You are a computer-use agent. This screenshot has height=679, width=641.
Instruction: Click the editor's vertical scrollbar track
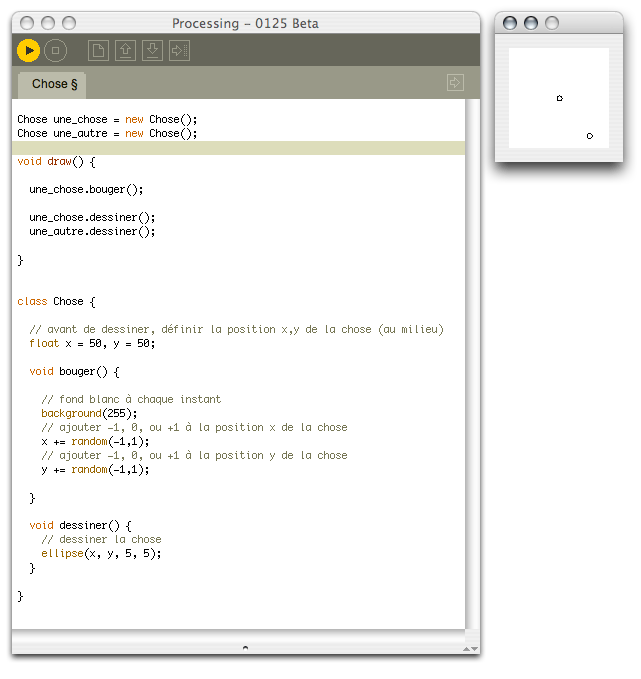(472, 360)
